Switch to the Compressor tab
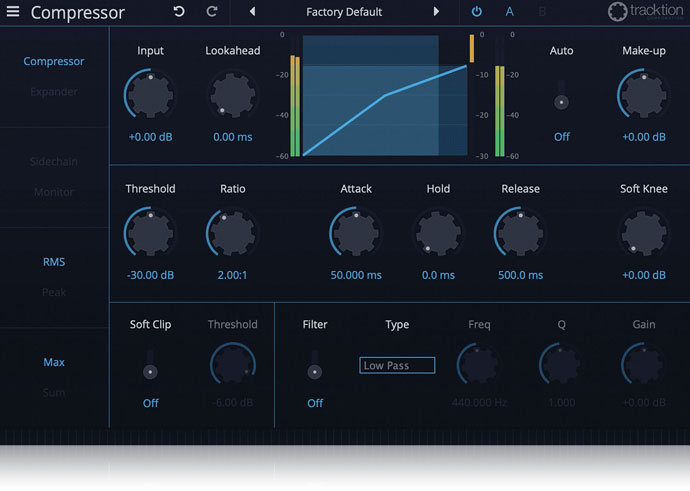690x491 pixels. click(54, 61)
